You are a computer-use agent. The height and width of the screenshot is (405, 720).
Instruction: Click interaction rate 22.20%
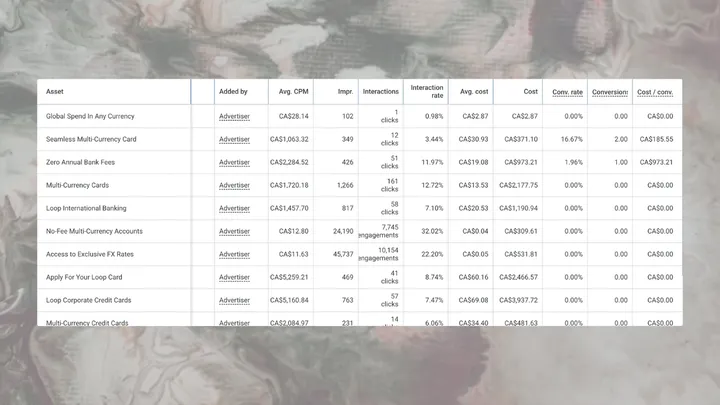coord(432,254)
